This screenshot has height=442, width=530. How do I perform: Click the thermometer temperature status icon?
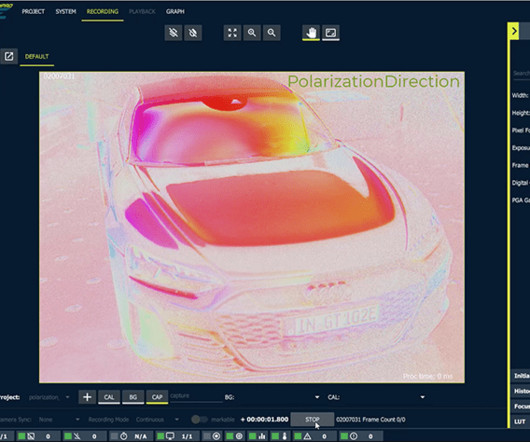pyautogui.click(x=285, y=436)
